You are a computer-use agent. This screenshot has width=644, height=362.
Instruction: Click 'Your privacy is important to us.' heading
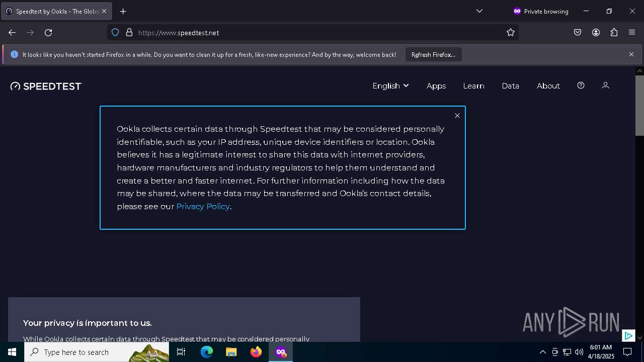(x=88, y=323)
